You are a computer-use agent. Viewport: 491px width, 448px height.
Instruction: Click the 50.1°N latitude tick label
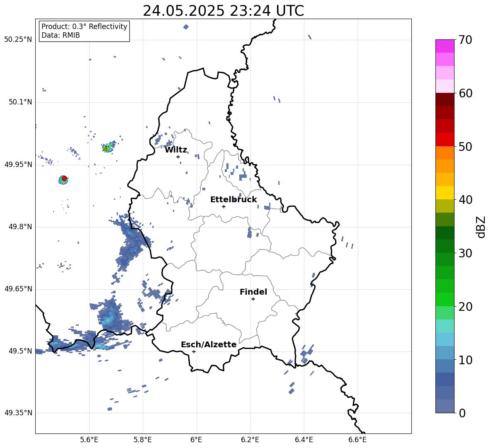pyautogui.click(x=20, y=102)
